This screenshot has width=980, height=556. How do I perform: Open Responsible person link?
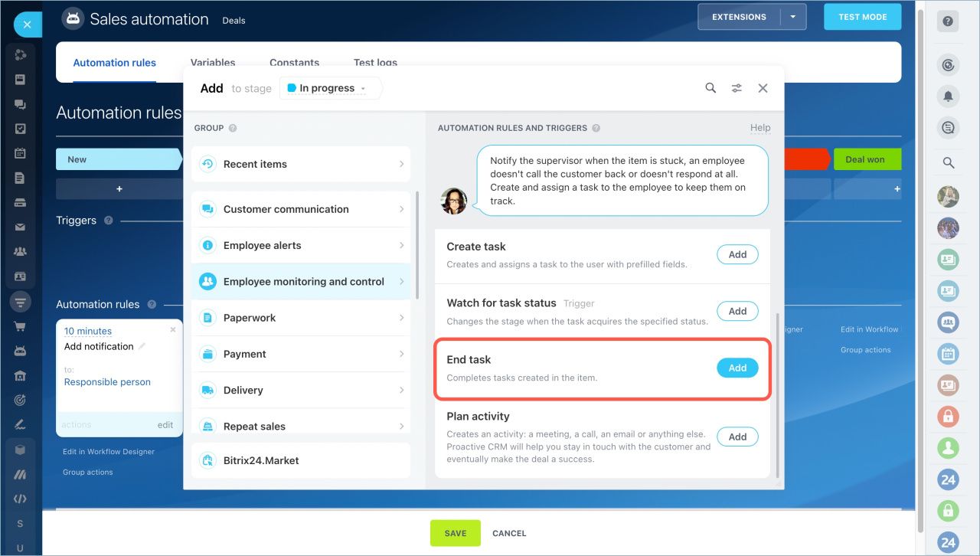tap(107, 382)
